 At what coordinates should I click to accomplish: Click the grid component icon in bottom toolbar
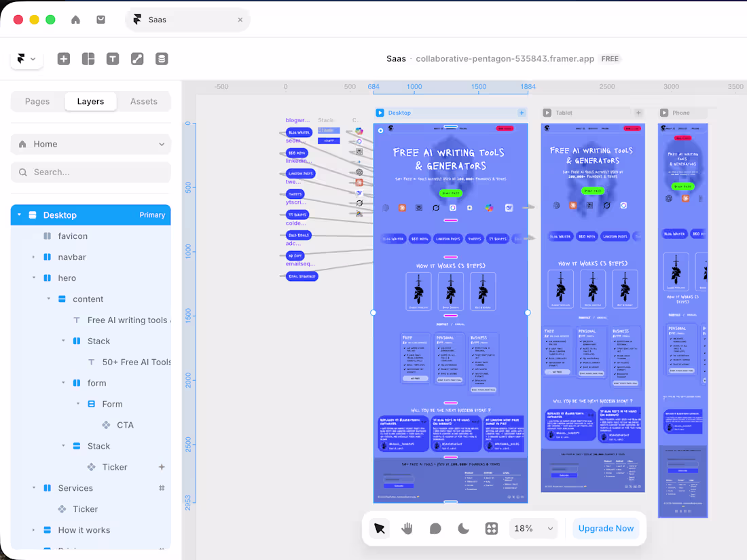click(x=491, y=529)
